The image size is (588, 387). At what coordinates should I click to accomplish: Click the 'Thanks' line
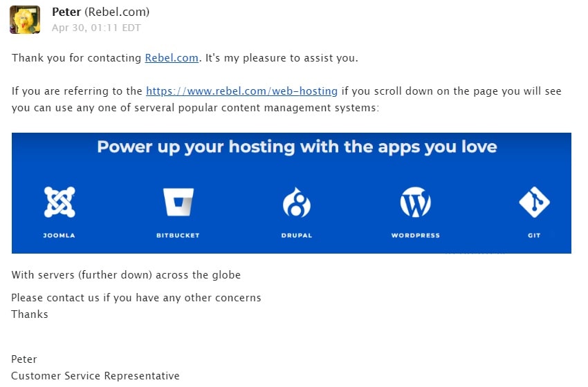coord(30,314)
